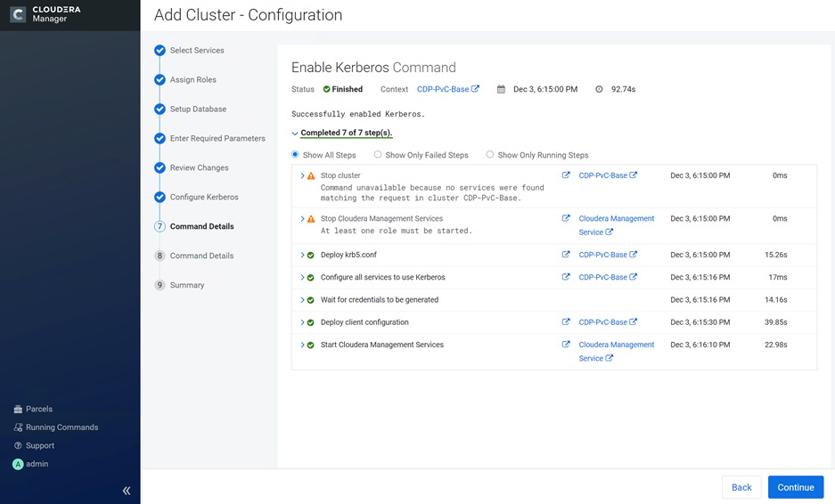Click green check icon on Deploy client configuration
Viewport: 835px width, 504px height.
click(x=310, y=322)
